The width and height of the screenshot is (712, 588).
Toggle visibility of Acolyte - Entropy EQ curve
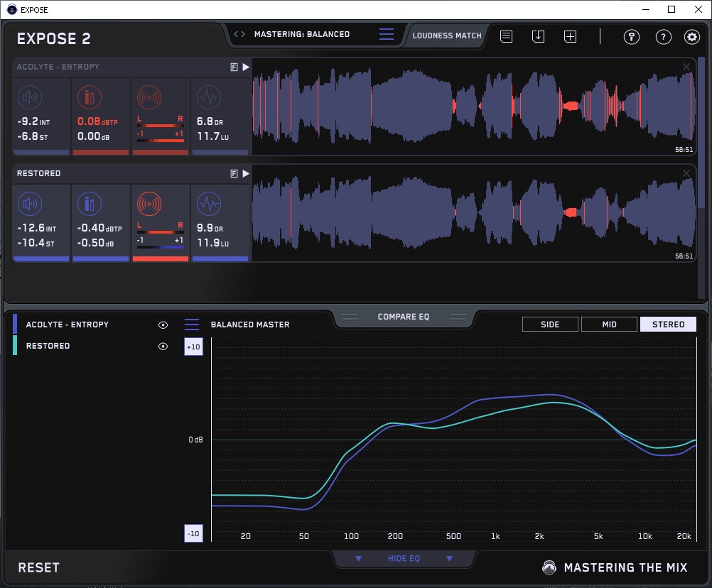pos(163,325)
